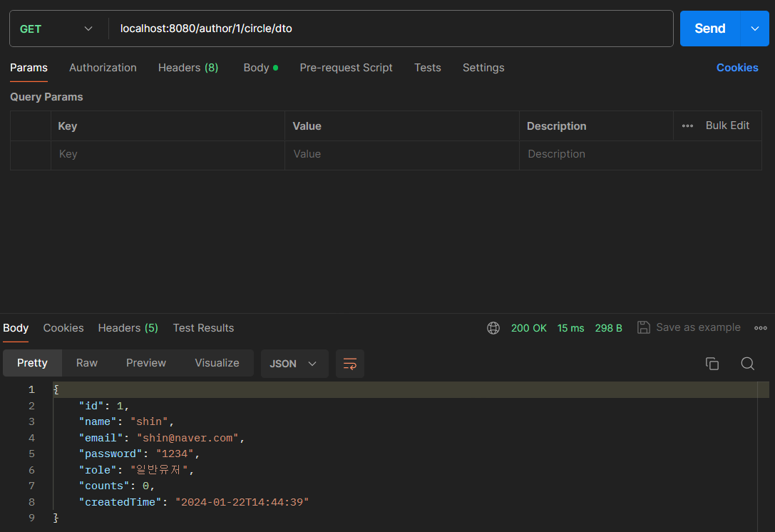Switch to the Authorization tab
The height and width of the screenshot is (532, 775).
[x=103, y=68]
